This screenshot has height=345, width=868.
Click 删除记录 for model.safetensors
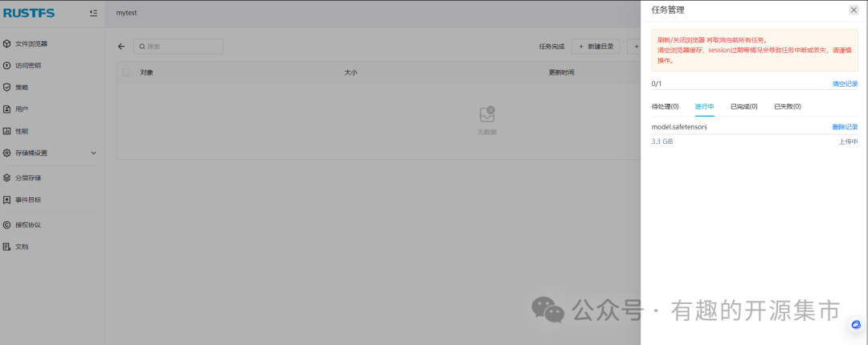845,127
